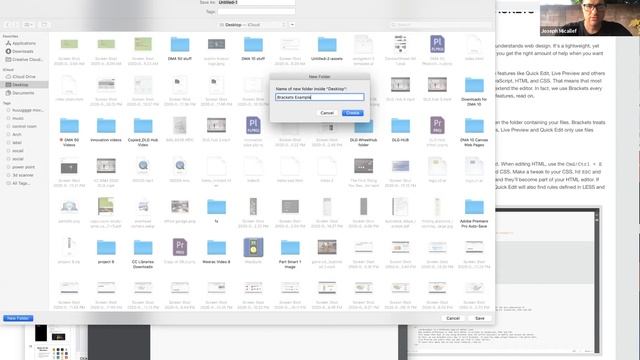Select the Premiere Pro file next to DLD-HUB
This screenshot has height=360, width=640.
click(x=437, y=131)
